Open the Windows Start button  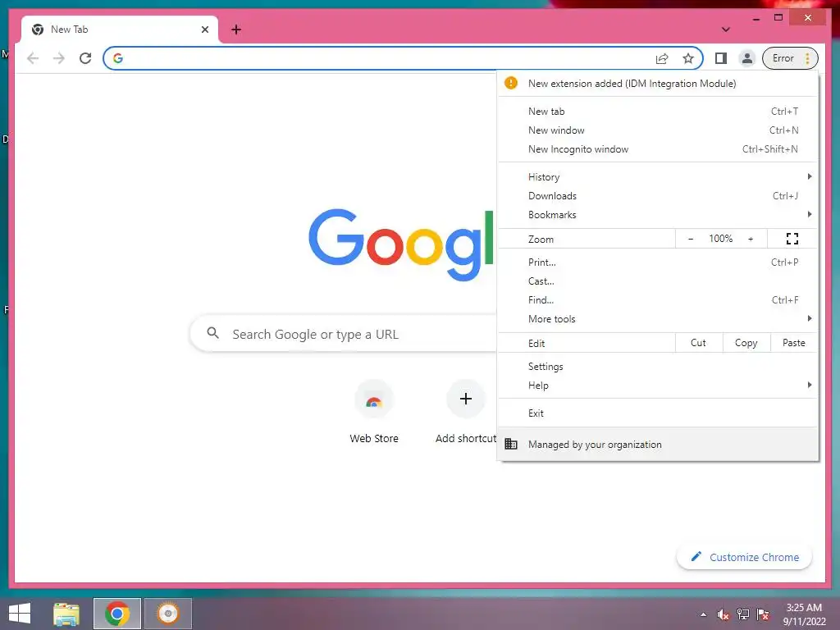20,614
